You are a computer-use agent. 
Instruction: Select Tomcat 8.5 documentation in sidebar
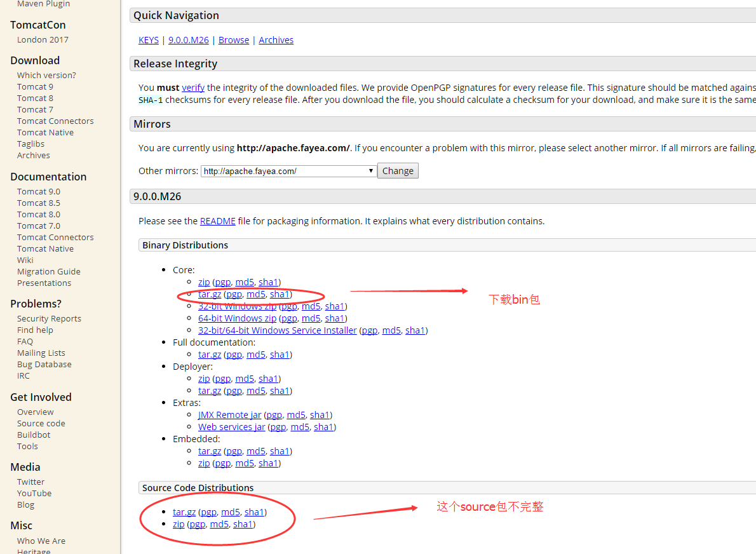tap(39, 203)
